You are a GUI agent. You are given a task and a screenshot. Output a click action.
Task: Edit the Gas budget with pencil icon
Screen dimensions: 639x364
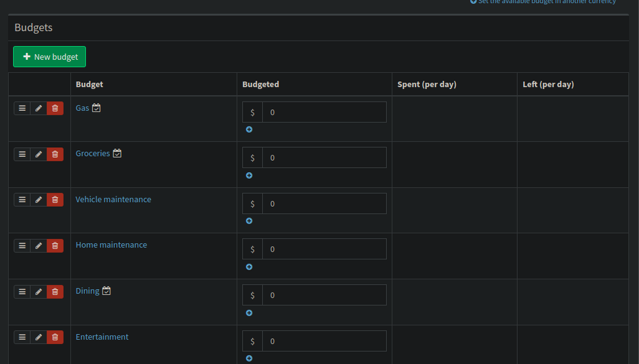pos(39,108)
